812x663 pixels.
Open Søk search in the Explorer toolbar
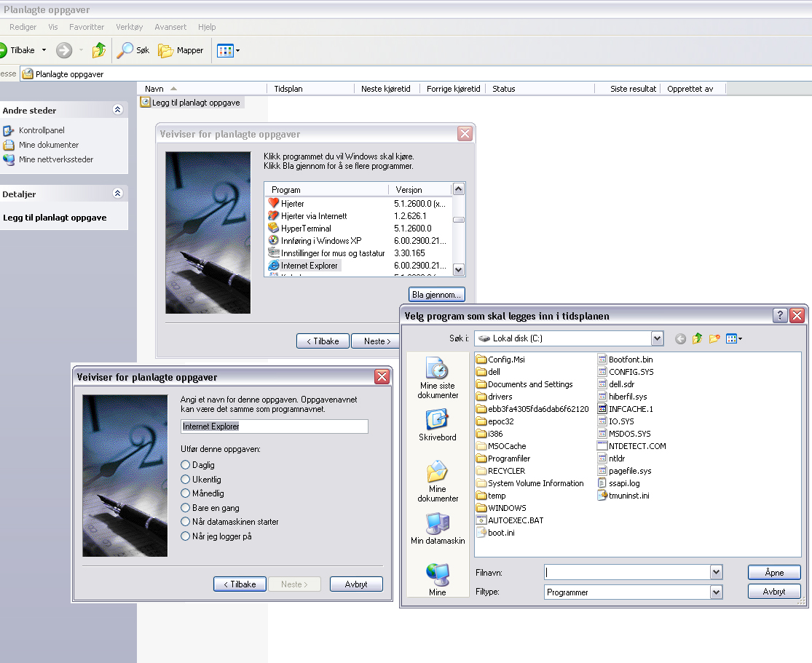(x=133, y=50)
